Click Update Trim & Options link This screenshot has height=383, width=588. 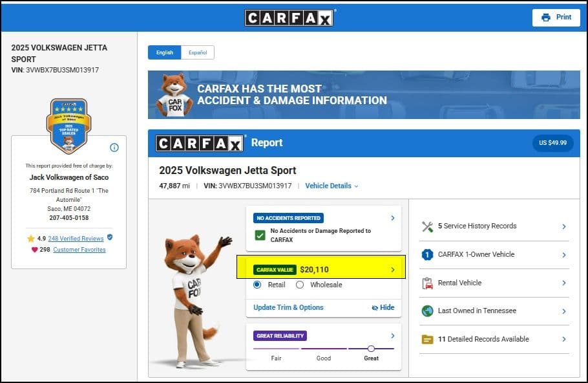288,307
